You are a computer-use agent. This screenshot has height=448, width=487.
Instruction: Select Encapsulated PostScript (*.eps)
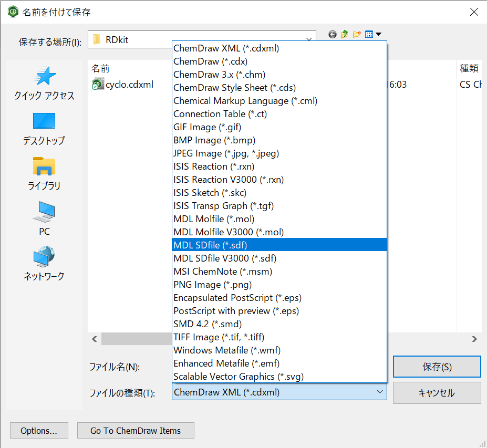279,298
